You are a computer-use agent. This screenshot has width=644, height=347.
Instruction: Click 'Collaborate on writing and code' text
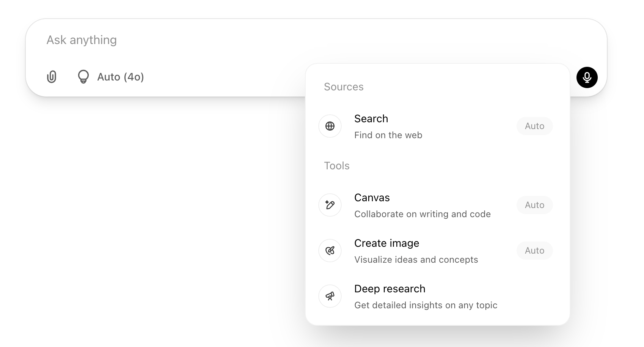(x=422, y=214)
